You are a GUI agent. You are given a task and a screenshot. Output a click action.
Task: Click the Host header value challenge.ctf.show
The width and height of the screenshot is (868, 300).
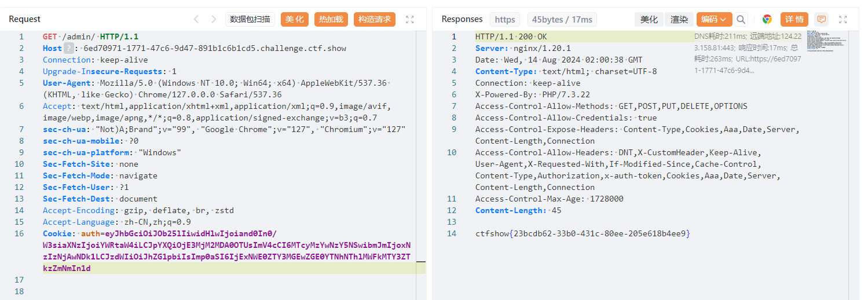(215, 48)
